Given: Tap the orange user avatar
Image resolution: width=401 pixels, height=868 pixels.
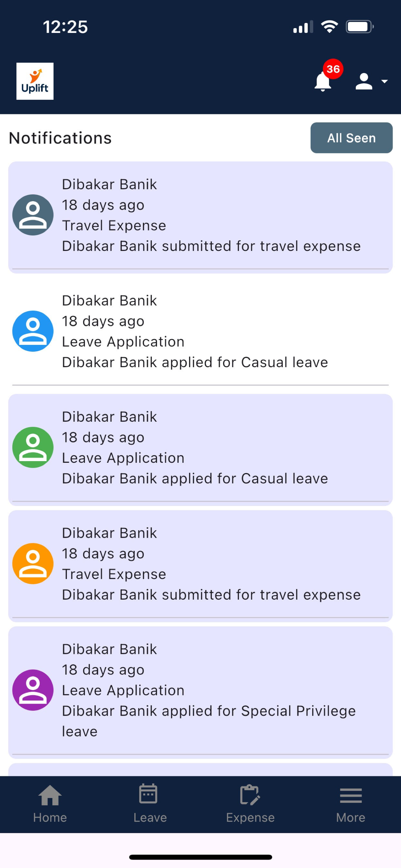Looking at the screenshot, I should tap(33, 564).
